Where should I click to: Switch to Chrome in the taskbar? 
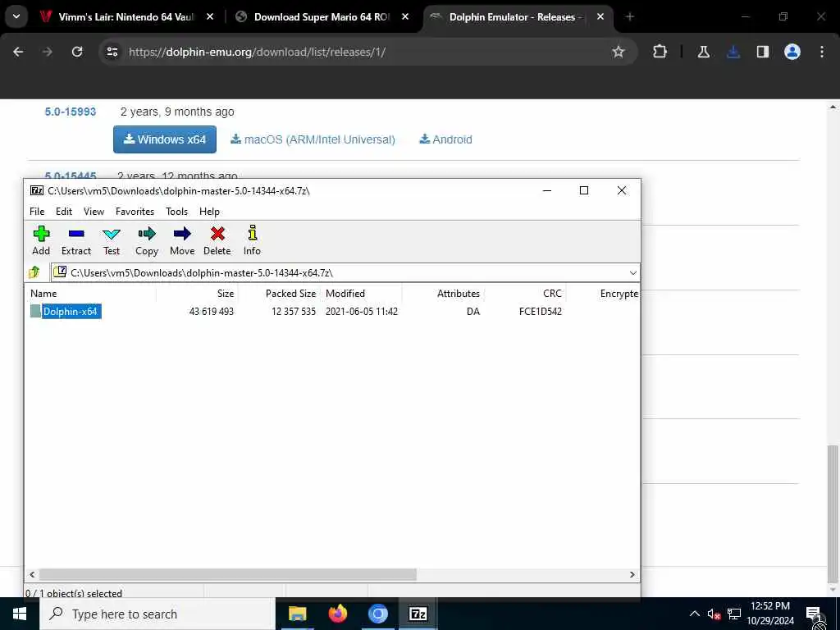point(377,614)
